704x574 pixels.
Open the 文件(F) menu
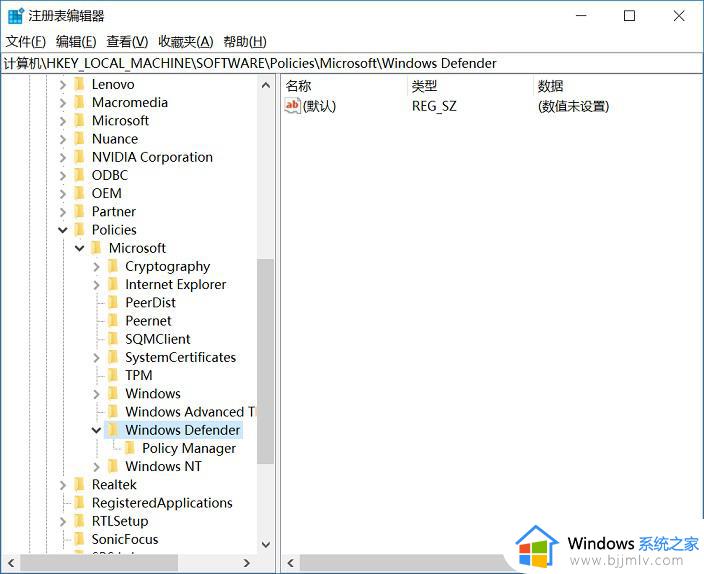pos(26,42)
